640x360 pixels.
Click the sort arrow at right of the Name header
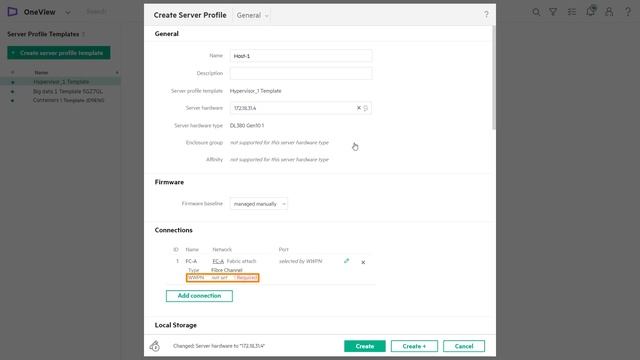(x=117, y=73)
